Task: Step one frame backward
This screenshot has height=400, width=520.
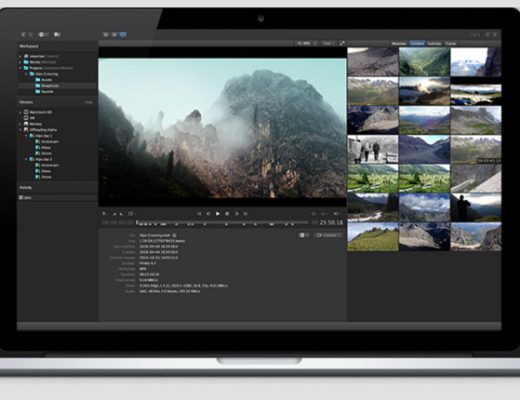Action: coord(208,214)
